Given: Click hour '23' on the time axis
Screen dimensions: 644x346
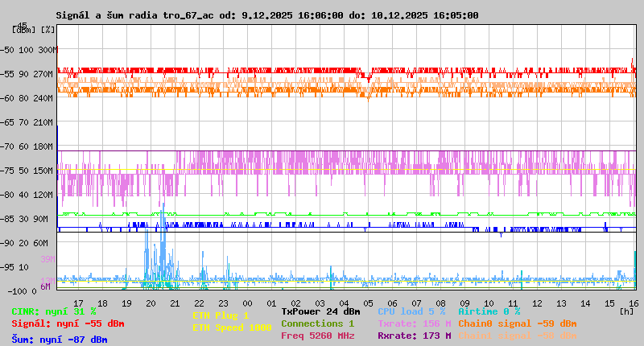Looking at the screenshot, I should coord(223,303).
